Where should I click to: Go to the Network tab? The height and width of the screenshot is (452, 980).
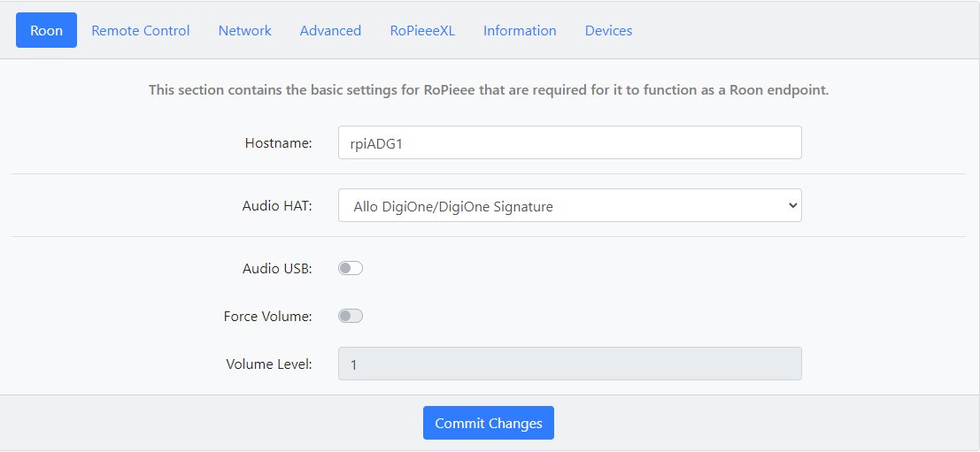pos(245,30)
